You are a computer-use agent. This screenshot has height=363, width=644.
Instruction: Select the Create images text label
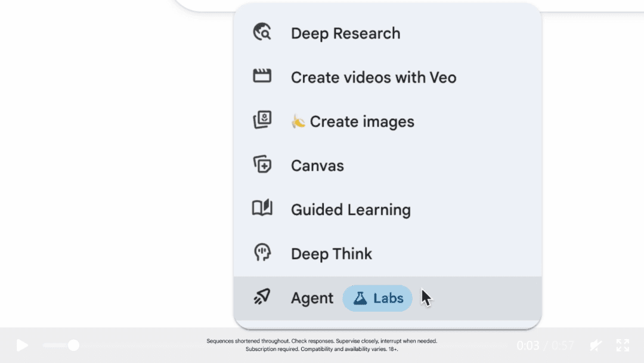point(361,122)
